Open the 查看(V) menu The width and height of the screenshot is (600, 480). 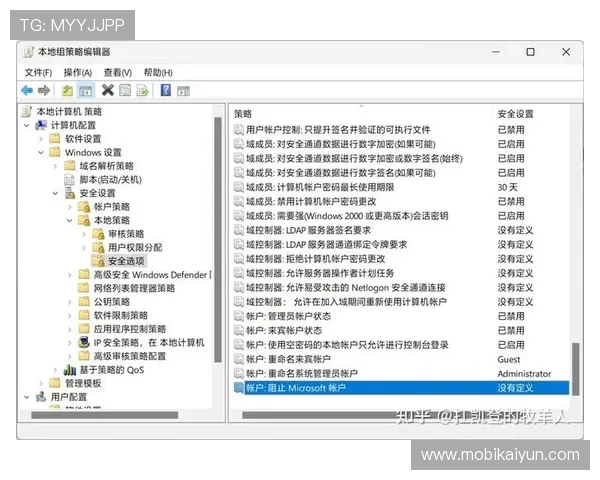pos(117,72)
